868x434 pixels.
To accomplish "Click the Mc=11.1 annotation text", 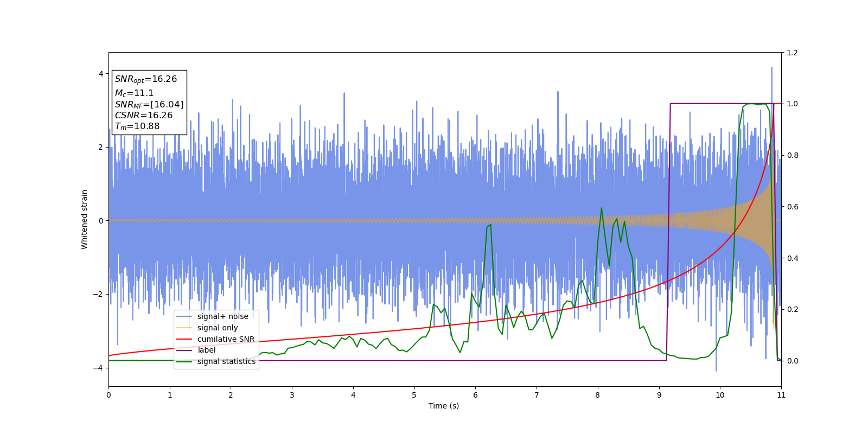I will [x=134, y=93].
